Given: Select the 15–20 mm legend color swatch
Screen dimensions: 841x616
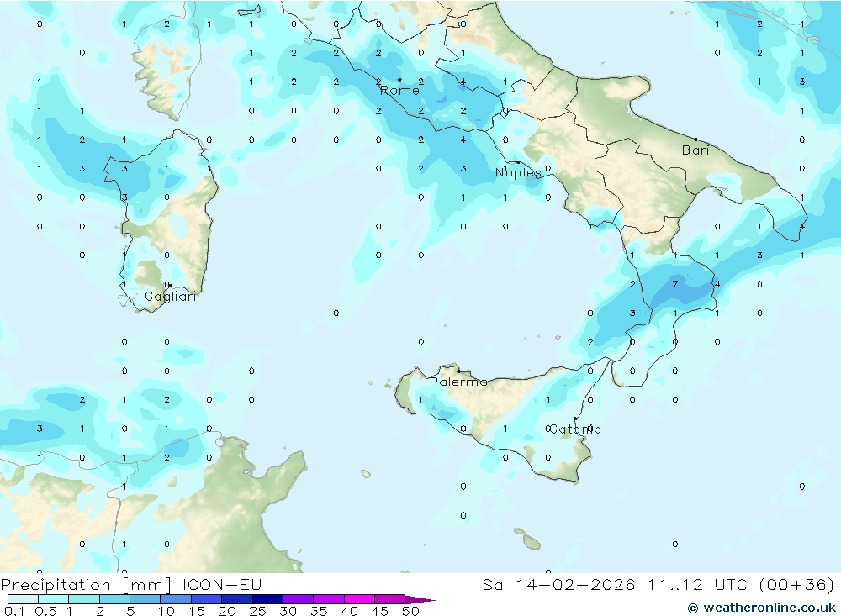Looking at the screenshot, I should point(206,599).
